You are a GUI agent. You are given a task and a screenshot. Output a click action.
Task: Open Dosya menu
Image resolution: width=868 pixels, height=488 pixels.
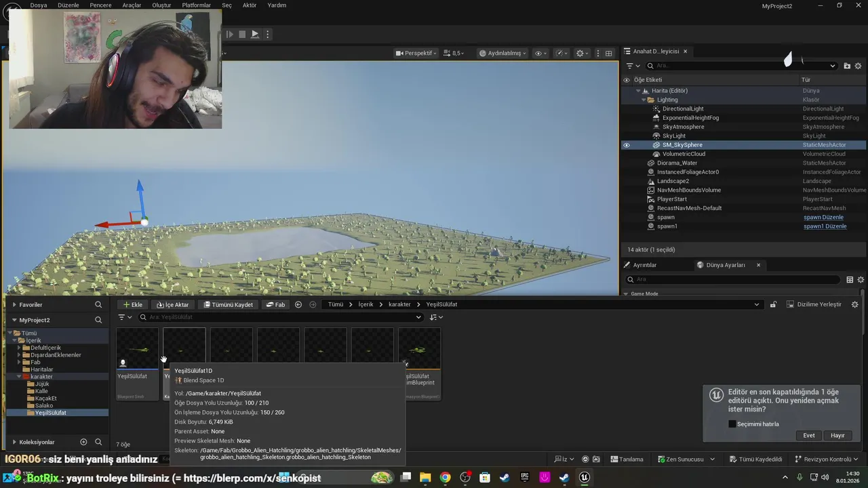click(x=39, y=5)
